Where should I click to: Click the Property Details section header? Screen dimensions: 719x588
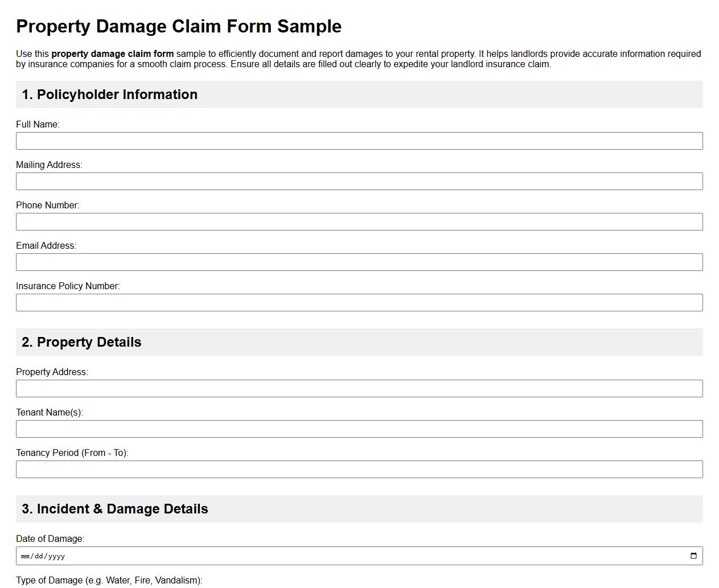81,342
